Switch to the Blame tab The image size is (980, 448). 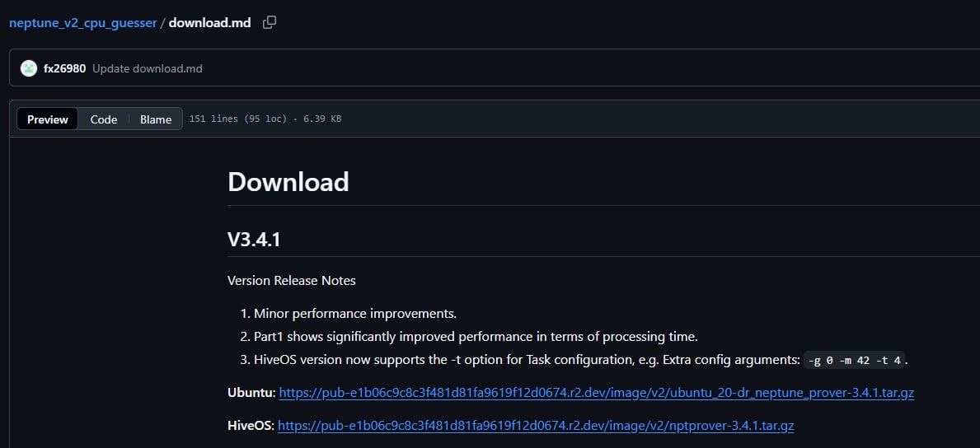click(x=156, y=119)
